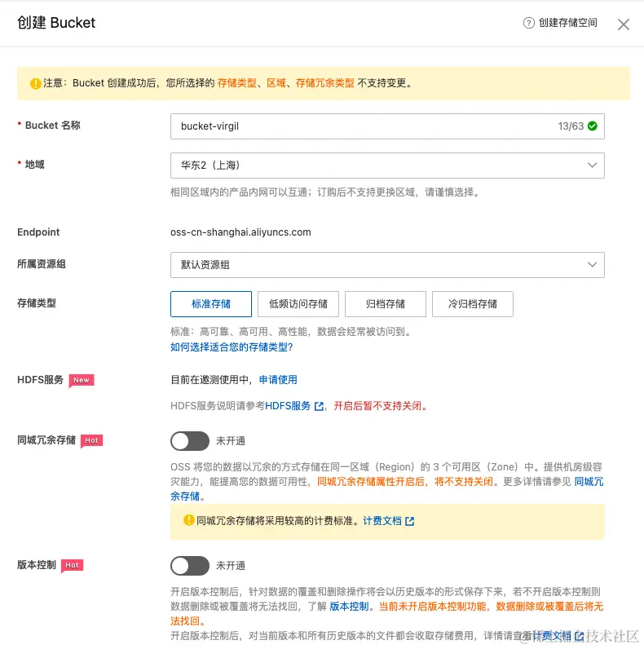Viewport: 644px width, 649px height.
Task: Click the Bucket 名称 input field
Action: coord(387,126)
